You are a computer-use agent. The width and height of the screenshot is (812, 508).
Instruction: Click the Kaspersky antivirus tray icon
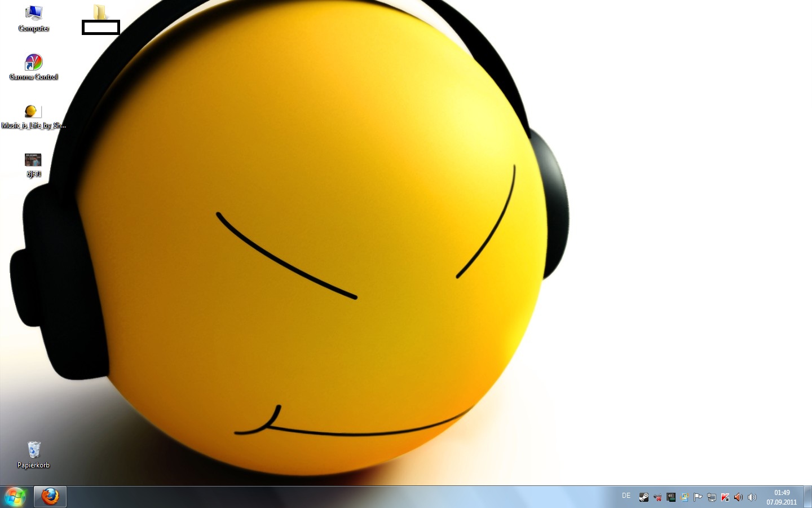tap(725, 497)
